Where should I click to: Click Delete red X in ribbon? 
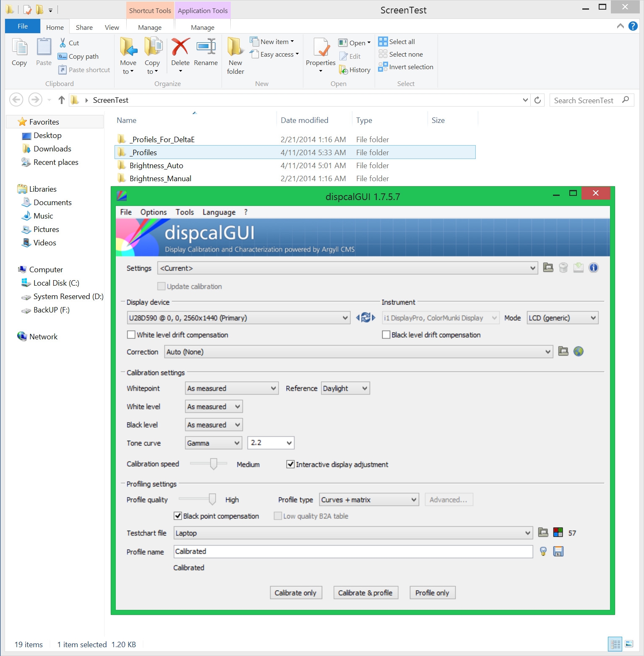point(180,55)
